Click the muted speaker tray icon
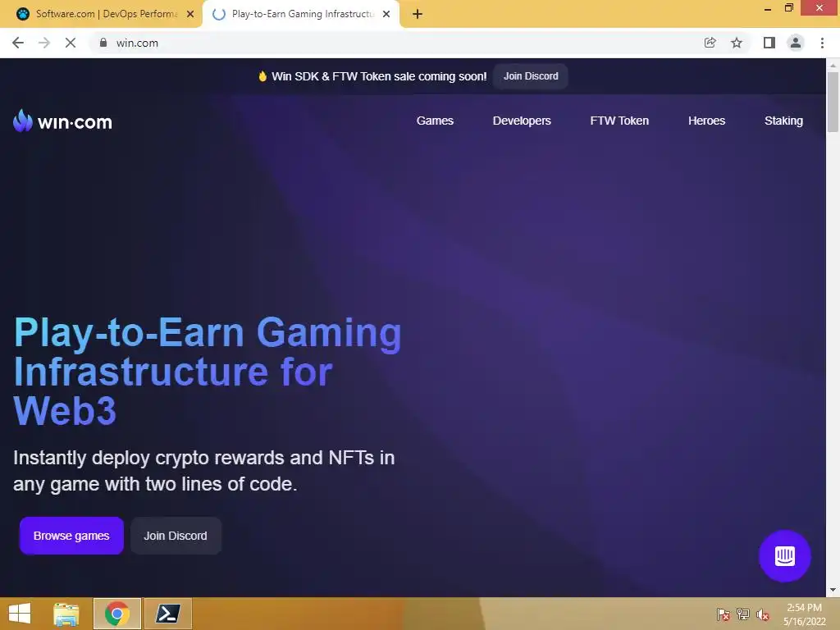840x630 pixels. [763, 614]
